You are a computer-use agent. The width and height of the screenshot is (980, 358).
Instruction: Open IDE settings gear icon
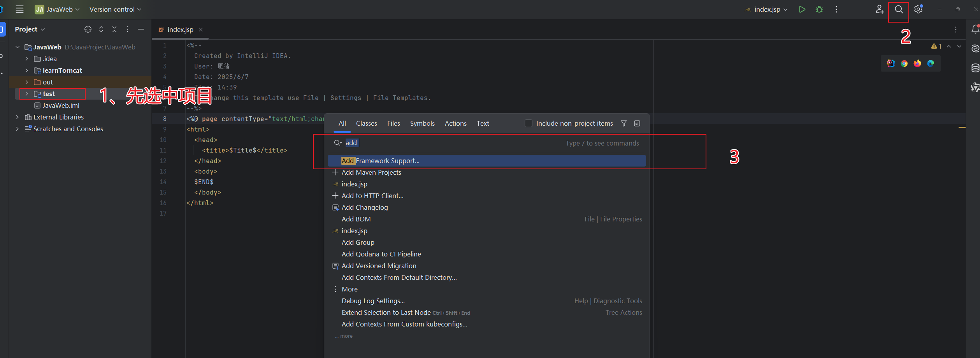[919, 9]
